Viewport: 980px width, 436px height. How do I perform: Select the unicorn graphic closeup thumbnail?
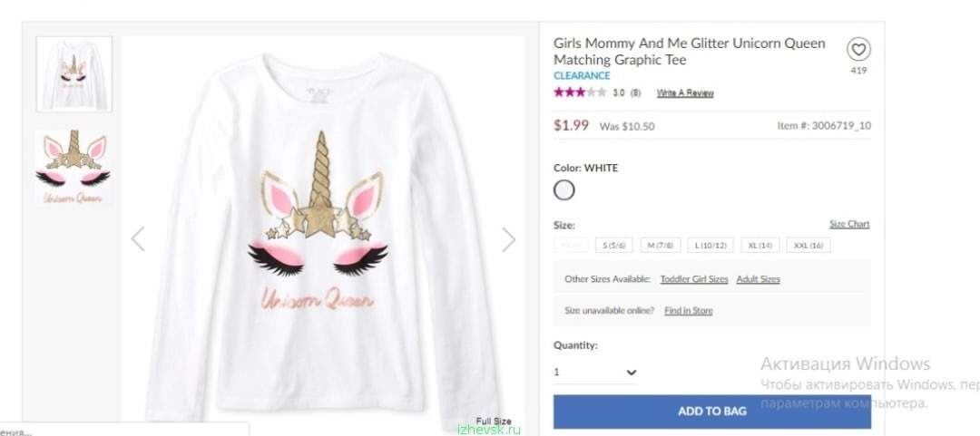73,168
